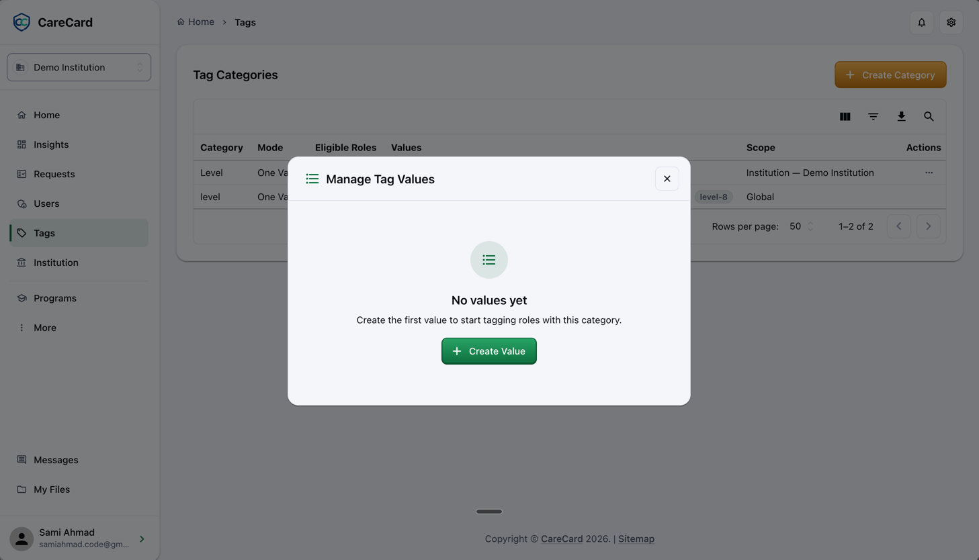
Task: Click the CareCard logo icon
Action: click(22, 22)
